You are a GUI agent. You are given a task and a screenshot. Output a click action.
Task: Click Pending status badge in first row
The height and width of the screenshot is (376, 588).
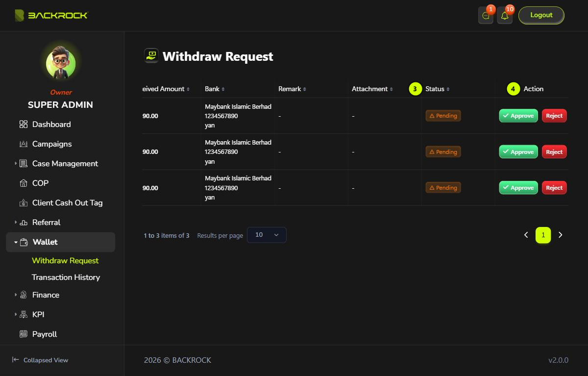[443, 116]
